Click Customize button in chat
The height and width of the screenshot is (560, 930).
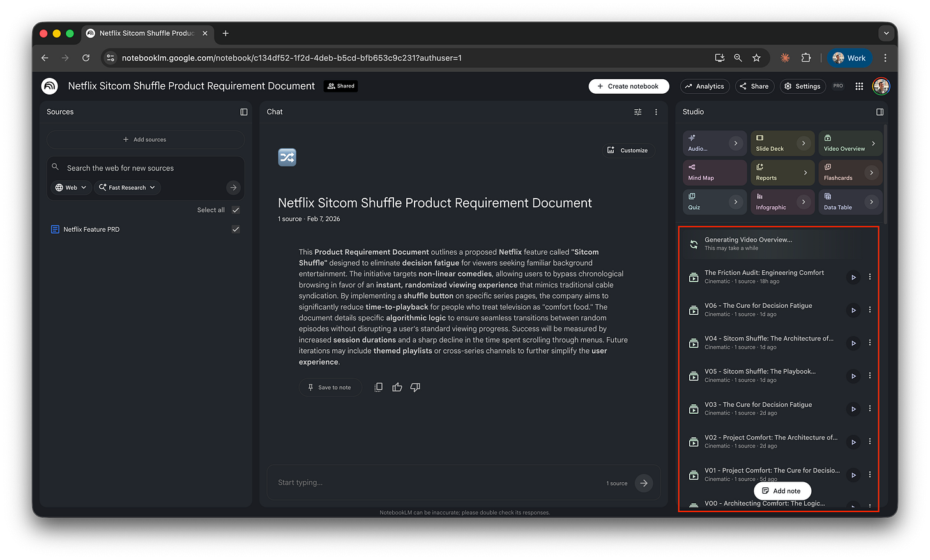point(627,151)
